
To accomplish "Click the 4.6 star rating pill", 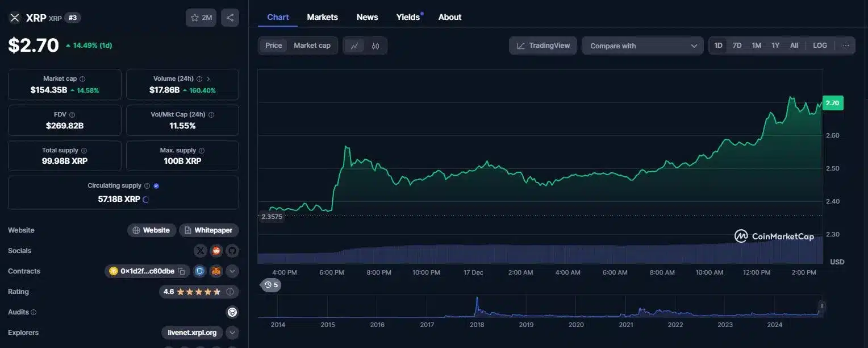I will [199, 292].
